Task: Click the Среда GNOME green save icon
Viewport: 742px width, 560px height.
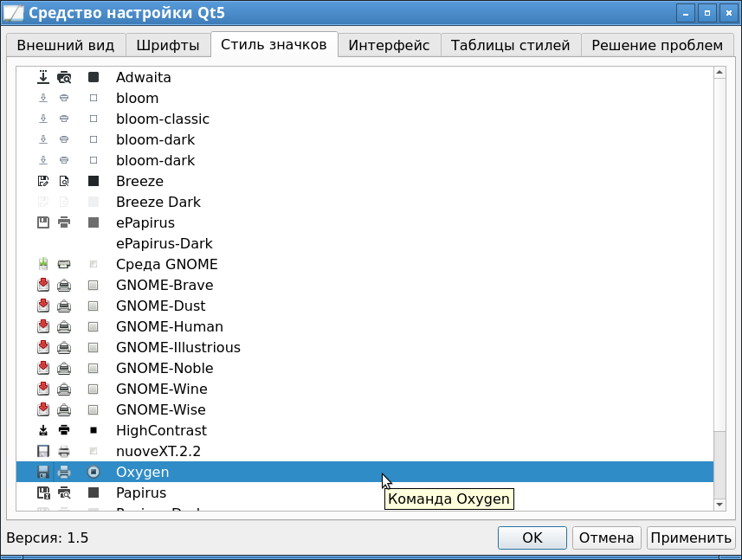Action: click(x=43, y=264)
